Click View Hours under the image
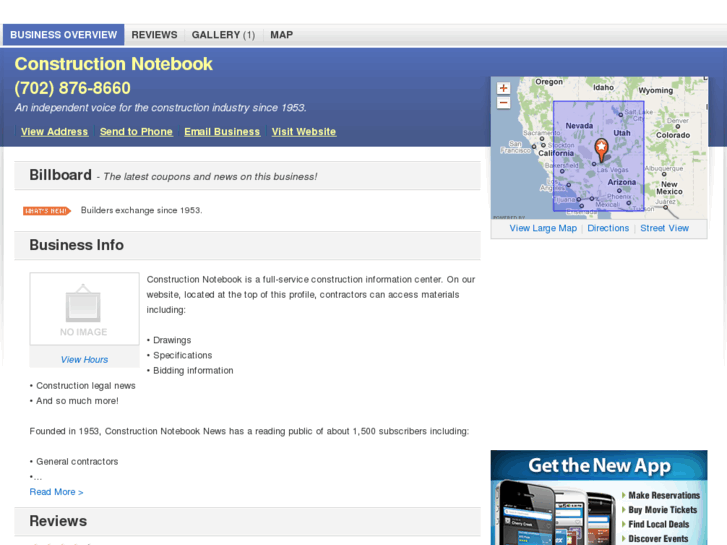 click(84, 359)
